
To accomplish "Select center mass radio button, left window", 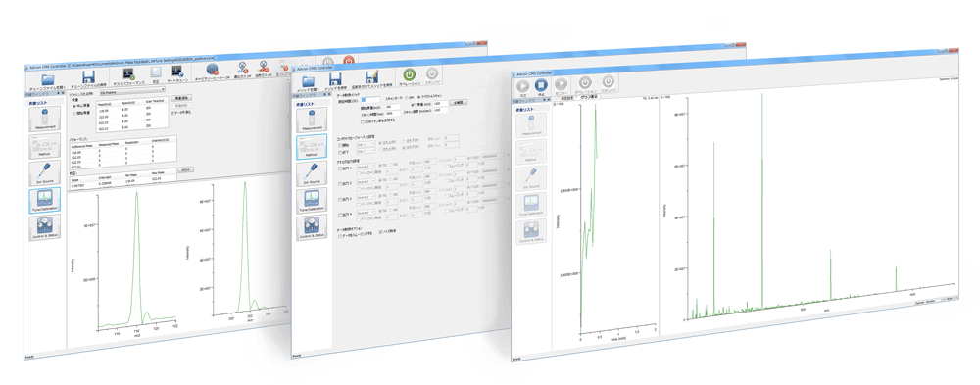I will (x=73, y=106).
